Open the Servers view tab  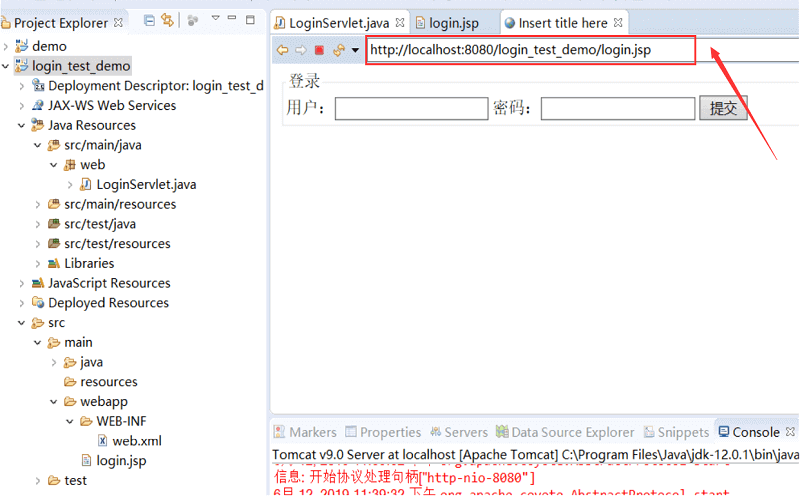click(459, 433)
